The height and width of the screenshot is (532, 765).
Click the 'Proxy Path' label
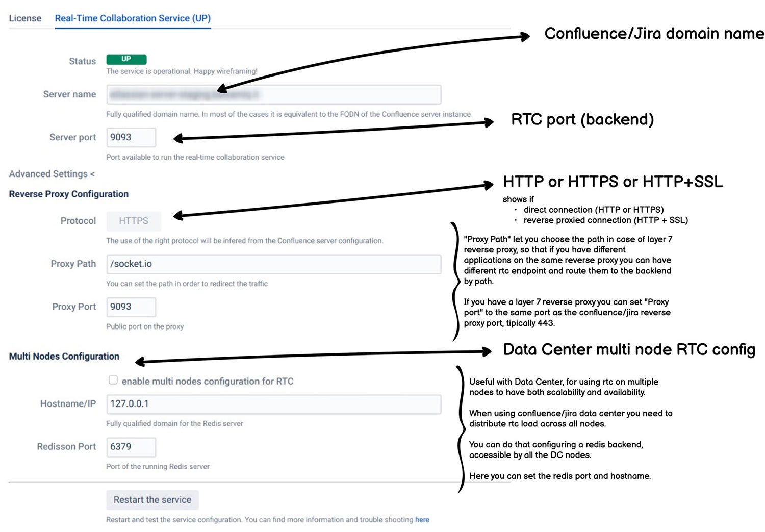pyautogui.click(x=73, y=264)
